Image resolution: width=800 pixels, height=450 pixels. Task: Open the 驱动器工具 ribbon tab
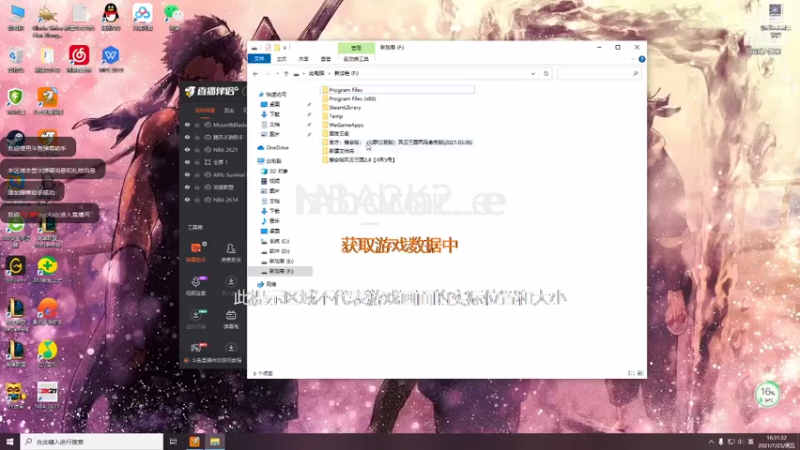356,59
